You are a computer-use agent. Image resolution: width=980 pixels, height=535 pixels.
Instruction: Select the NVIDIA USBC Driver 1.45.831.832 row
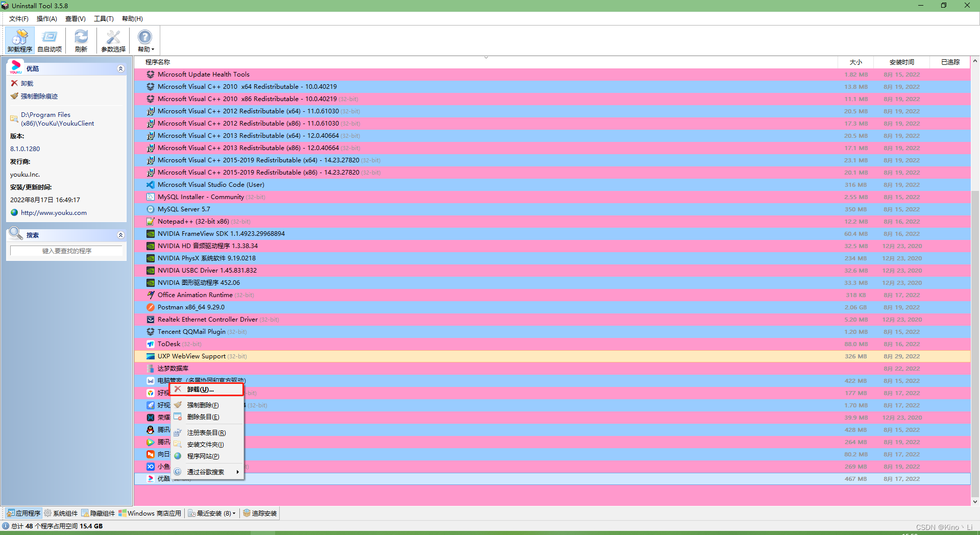tap(552, 271)
